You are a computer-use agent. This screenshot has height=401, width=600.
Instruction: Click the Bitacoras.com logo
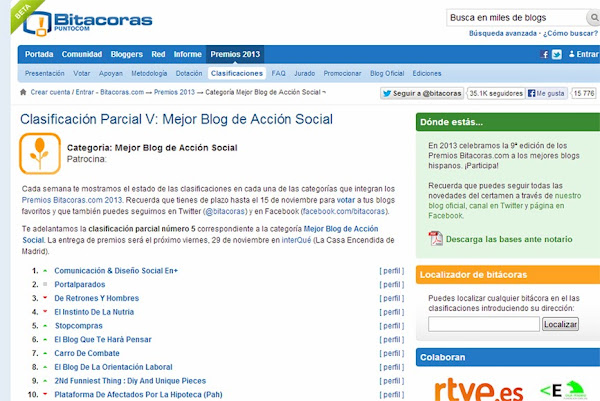88,23
